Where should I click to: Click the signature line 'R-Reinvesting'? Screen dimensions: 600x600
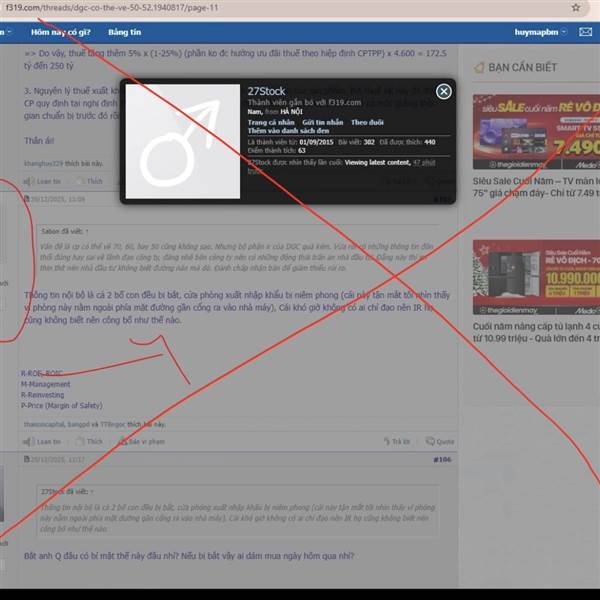pyautogui.click(x=42, y=395)
